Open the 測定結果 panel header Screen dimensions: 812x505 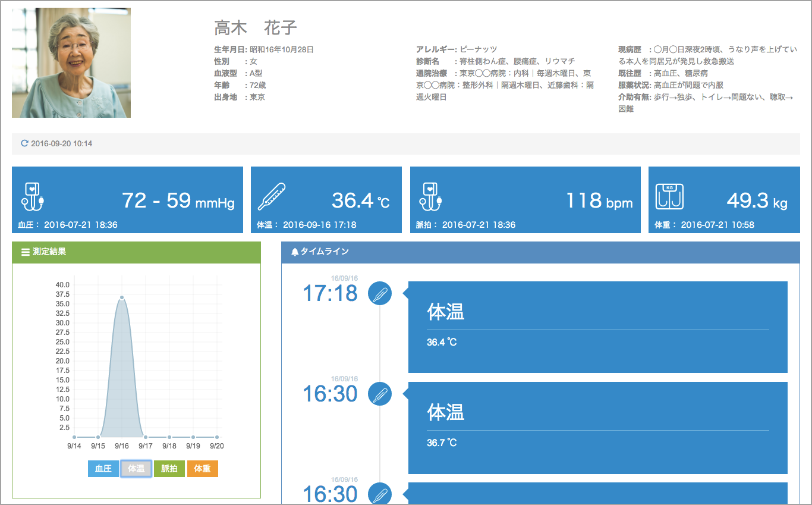click(136, 252)
